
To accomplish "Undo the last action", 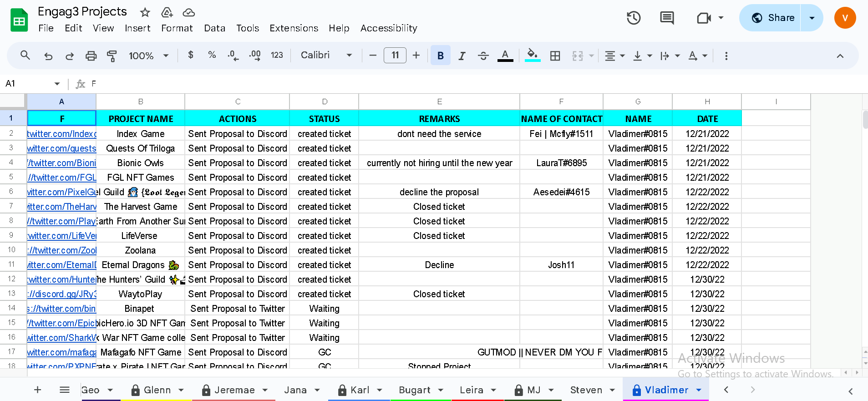I will 48,56.
